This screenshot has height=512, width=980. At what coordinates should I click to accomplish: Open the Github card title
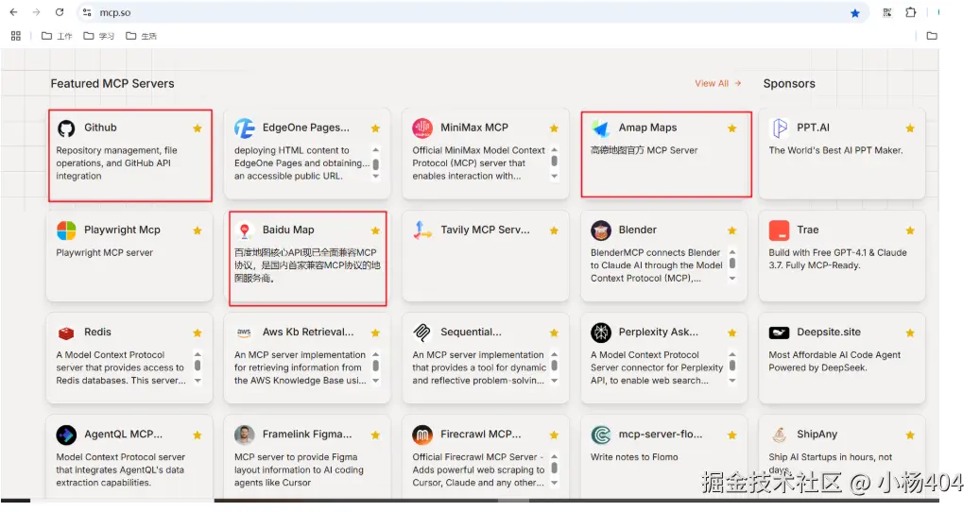[100, 128]
